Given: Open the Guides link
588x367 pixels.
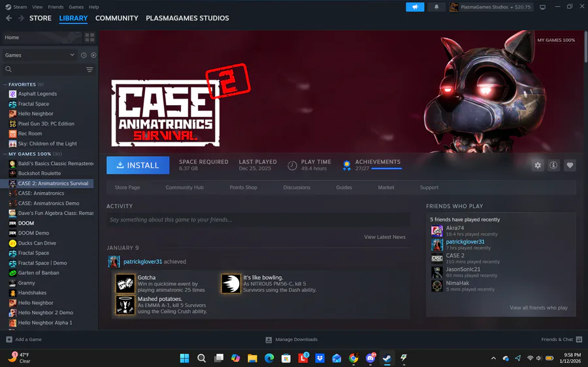Looking at the screenshot, I should point(344,187).
